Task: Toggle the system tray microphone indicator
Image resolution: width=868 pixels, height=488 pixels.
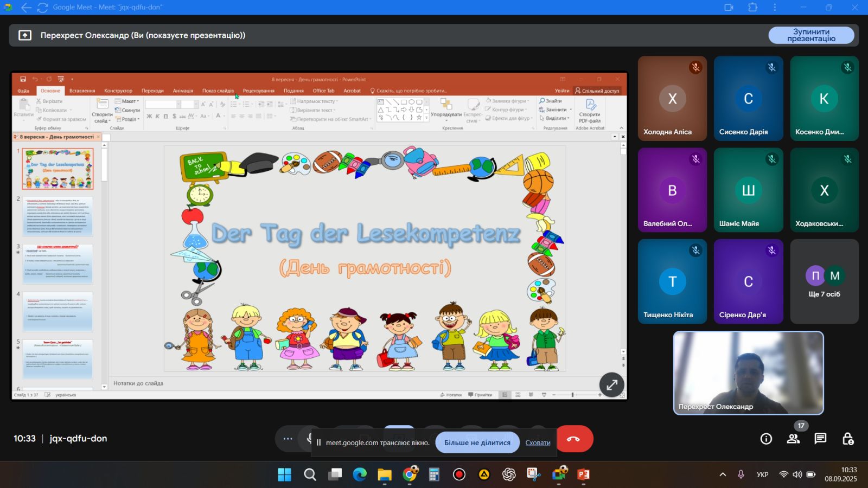Action: click(741, 474)
